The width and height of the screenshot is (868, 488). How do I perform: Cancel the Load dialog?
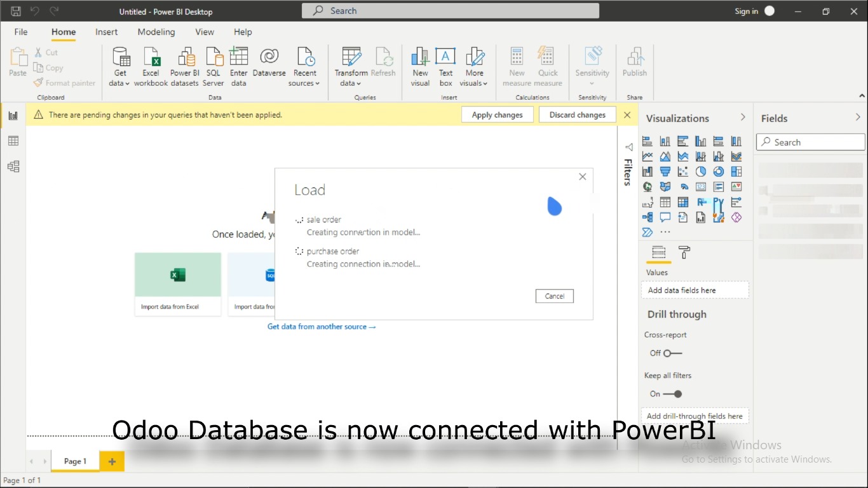click(555, 296)
